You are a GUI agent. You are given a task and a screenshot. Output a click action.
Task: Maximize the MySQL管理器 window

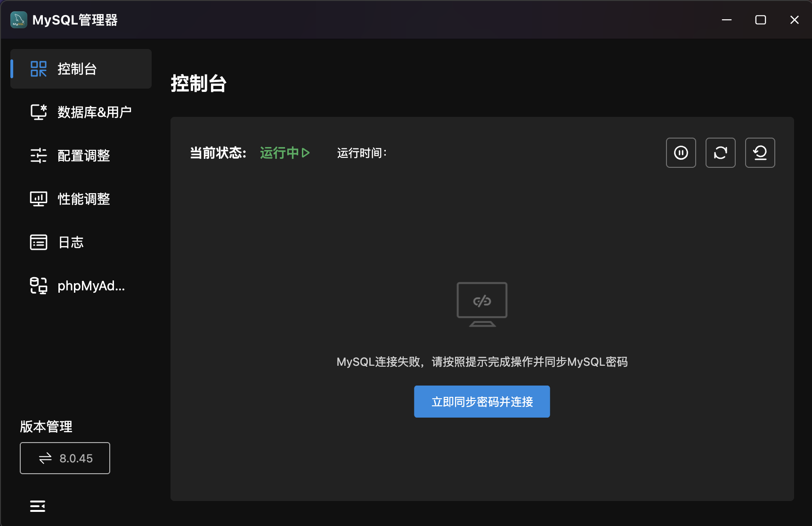[761, 20]
